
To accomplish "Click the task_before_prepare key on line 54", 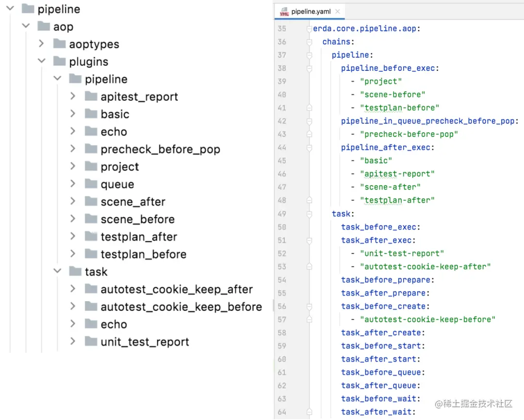I will [x=385, y=280].
